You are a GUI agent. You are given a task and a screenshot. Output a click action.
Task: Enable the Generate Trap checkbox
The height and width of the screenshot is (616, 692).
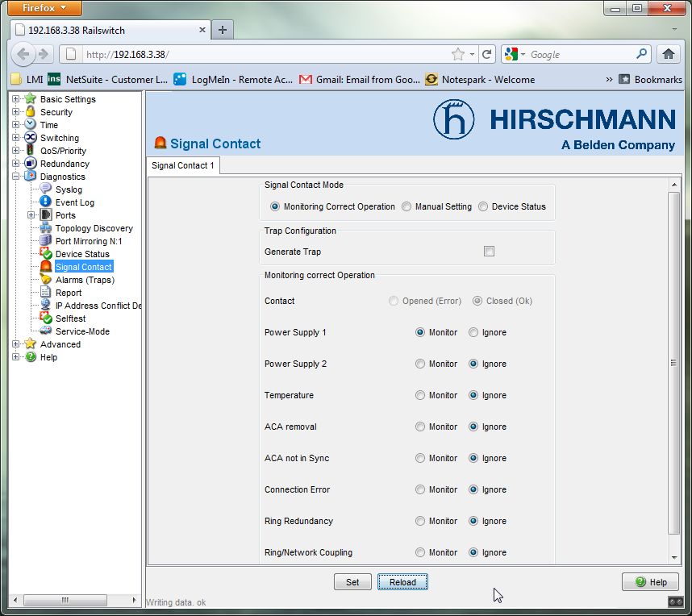click(x=489, y=251)
